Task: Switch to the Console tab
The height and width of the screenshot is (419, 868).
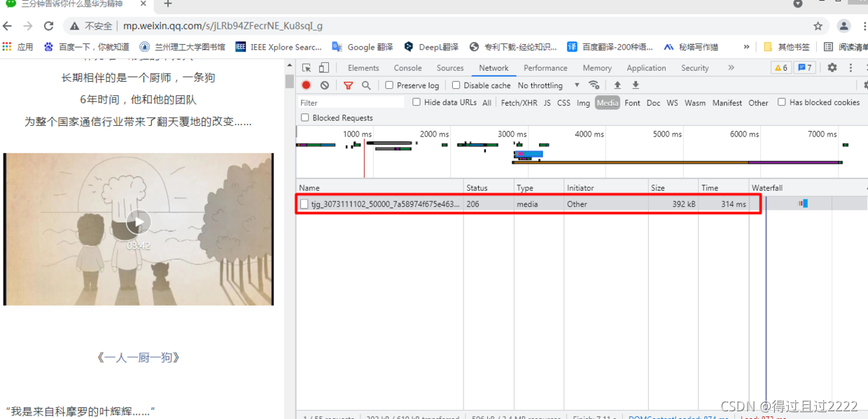Action: (x=407, y=68)
